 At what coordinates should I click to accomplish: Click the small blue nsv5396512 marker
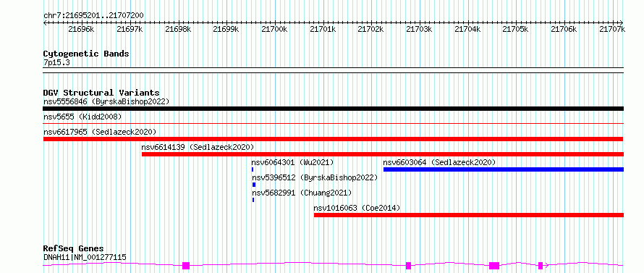click(254, 185)
